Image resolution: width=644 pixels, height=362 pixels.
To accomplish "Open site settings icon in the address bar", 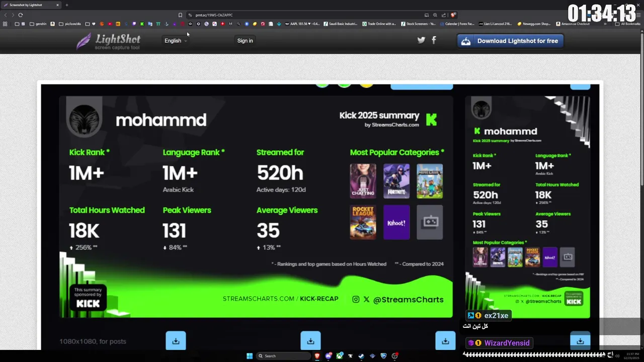I will click(190, 15).
